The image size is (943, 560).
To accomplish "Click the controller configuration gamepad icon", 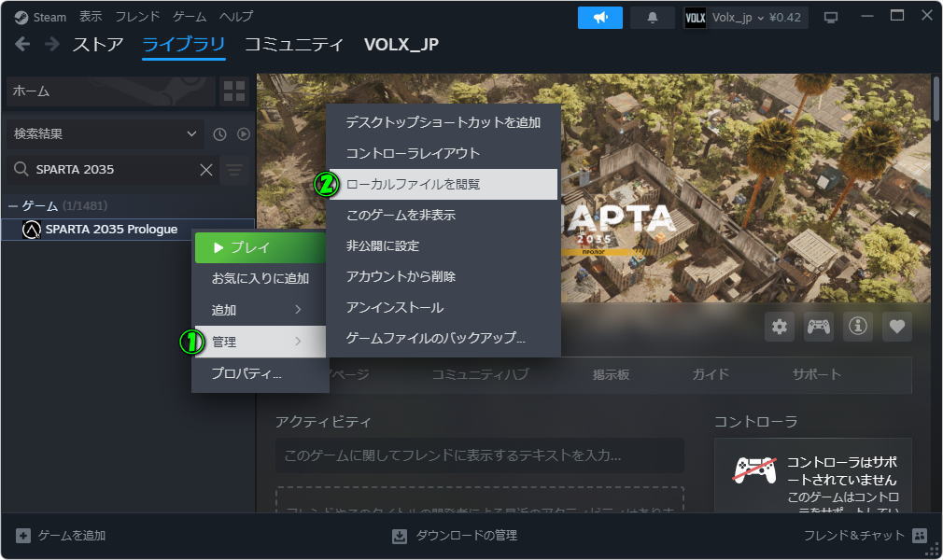I will (818, 327).
